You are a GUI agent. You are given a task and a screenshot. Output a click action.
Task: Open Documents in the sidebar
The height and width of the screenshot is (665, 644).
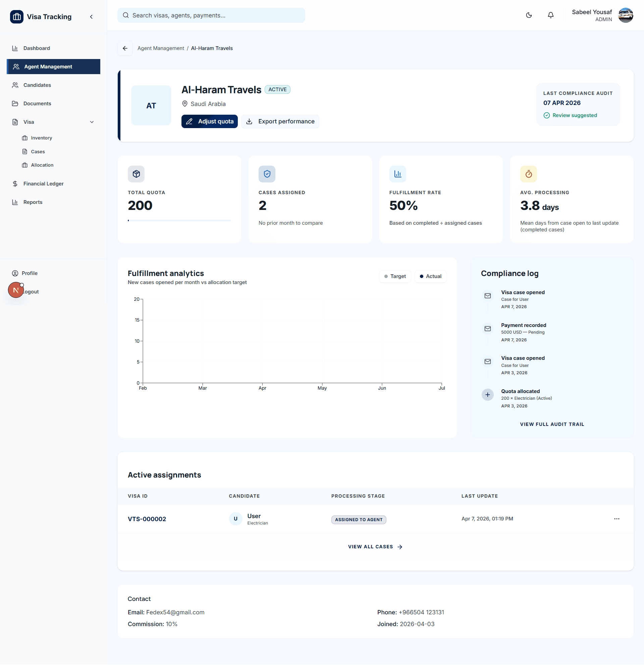coord(53,104)
